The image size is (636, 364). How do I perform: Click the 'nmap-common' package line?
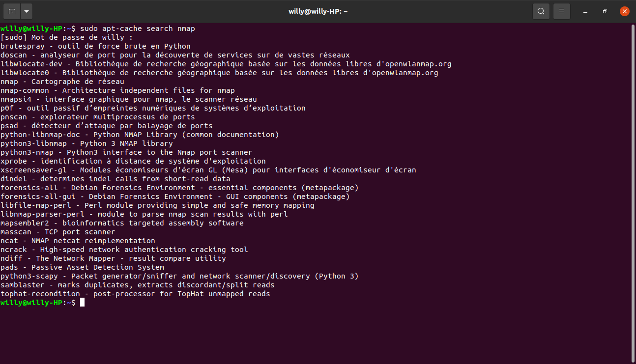pyautogui.click(x=117, y=90)
